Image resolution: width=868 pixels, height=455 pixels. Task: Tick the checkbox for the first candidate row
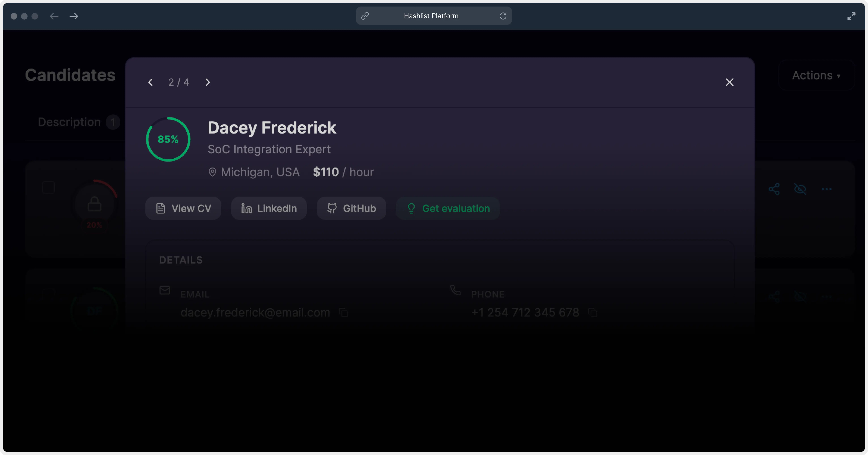[49, 188]
